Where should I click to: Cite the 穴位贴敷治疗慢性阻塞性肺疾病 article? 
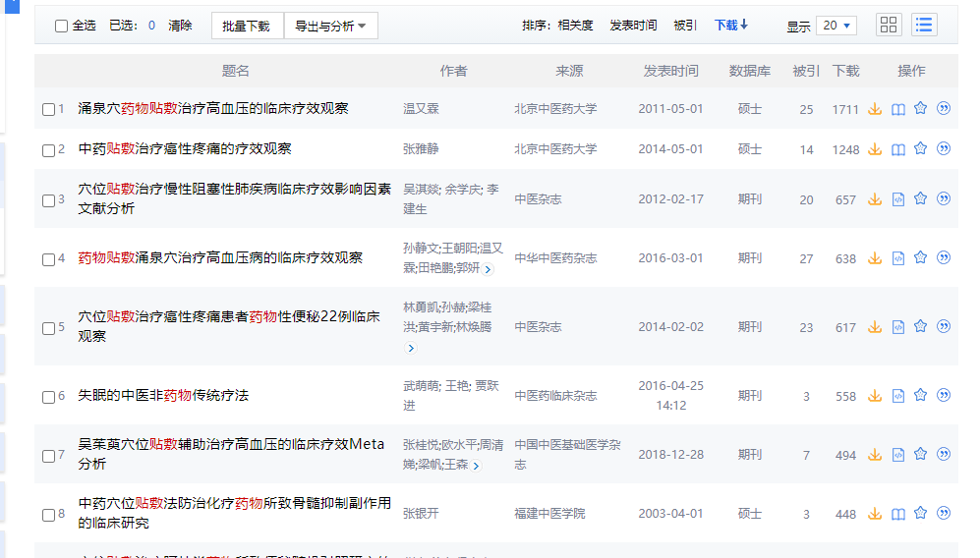[x=944, y=198]
